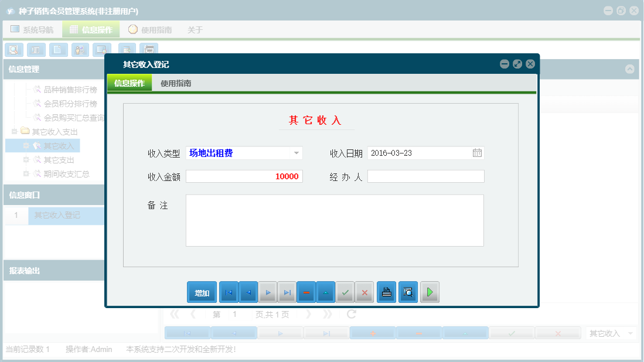644x362 pixels.
Task: Click the refresh icon in the pagination bar
Action: 350,314
